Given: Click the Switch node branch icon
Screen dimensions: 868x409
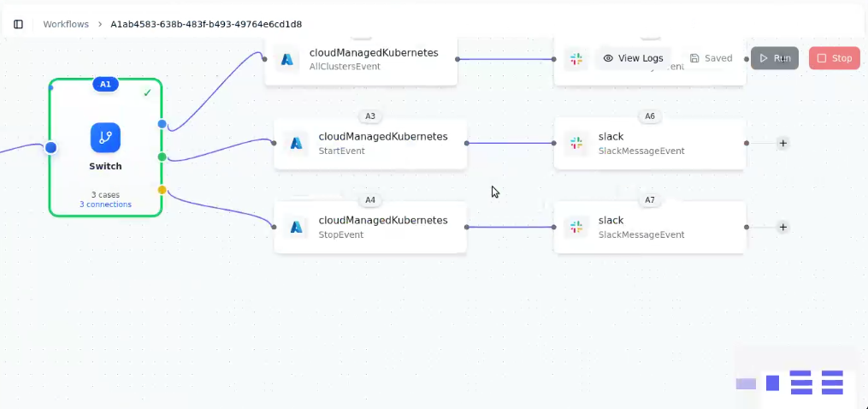Looking at the screenshot, I should point(105,138).
